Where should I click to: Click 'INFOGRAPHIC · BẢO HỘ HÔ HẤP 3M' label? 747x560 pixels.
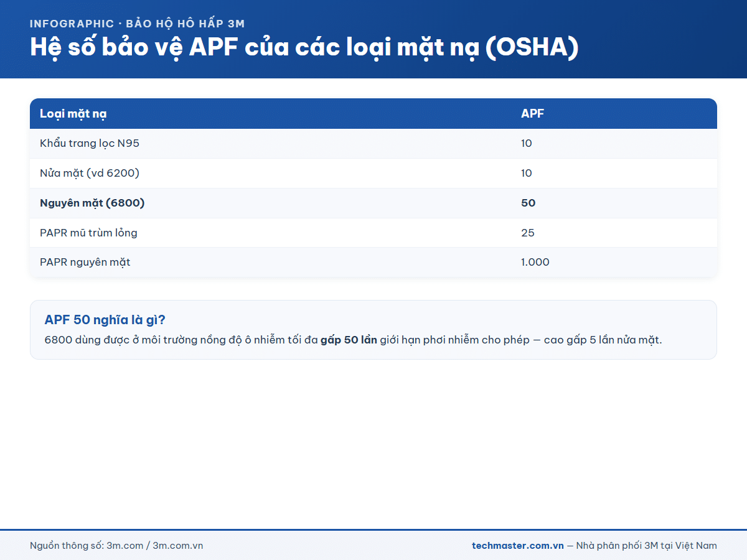137,24
